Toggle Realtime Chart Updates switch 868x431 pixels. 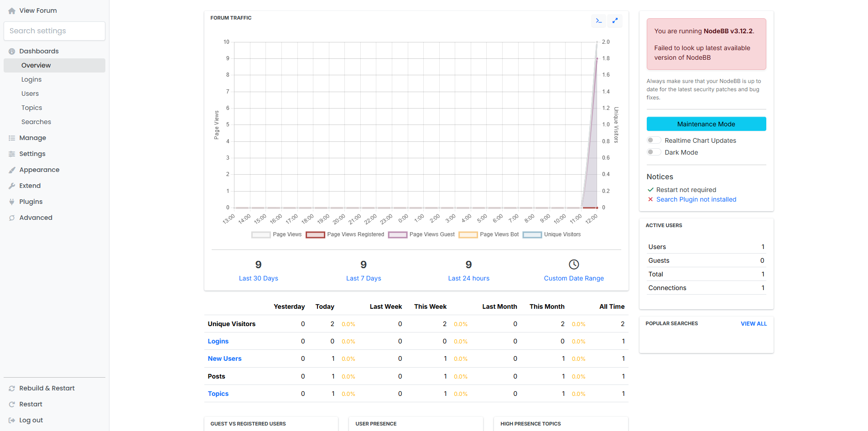(x=654, y=140)
